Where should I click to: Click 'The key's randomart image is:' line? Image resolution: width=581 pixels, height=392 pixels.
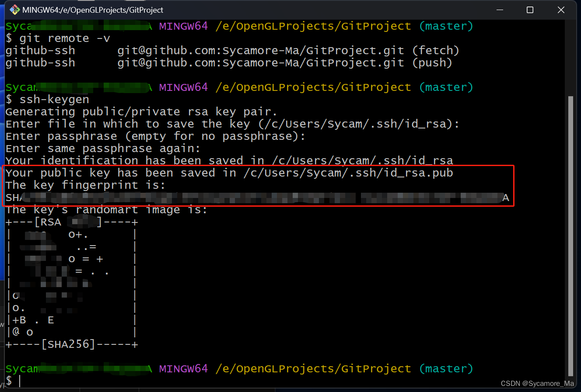click(106, 210)
